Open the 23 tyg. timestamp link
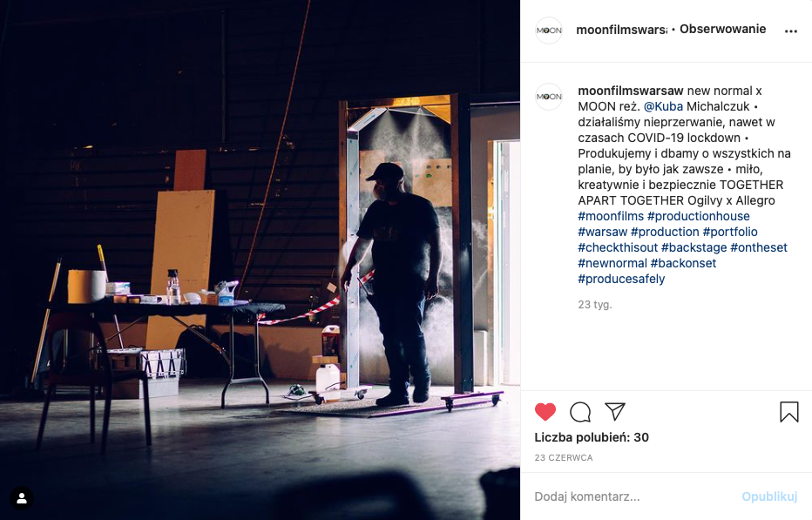The image size is (812, 520). pyautogui.click(x=594, y=305)
